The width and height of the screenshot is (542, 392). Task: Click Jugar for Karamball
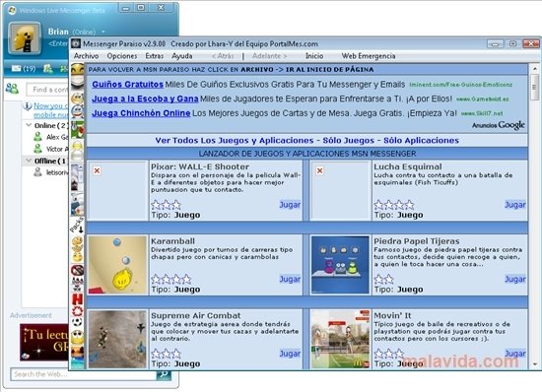[x=290, y=279]
